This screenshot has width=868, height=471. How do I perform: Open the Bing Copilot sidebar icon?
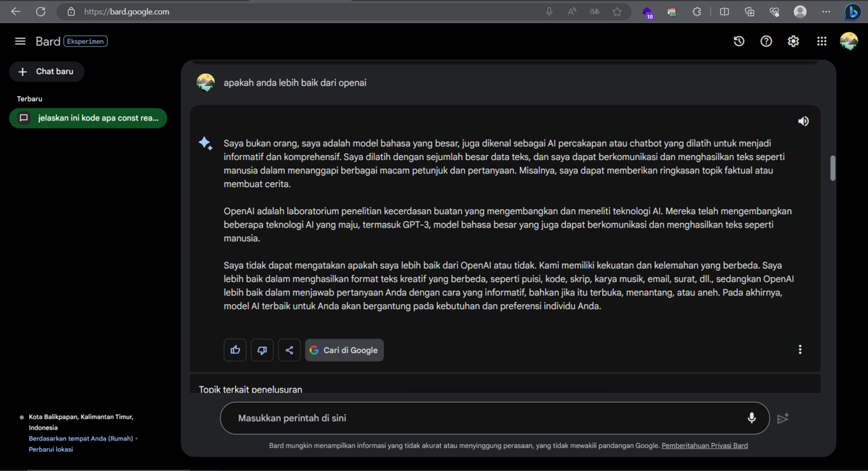pos(853,12)
